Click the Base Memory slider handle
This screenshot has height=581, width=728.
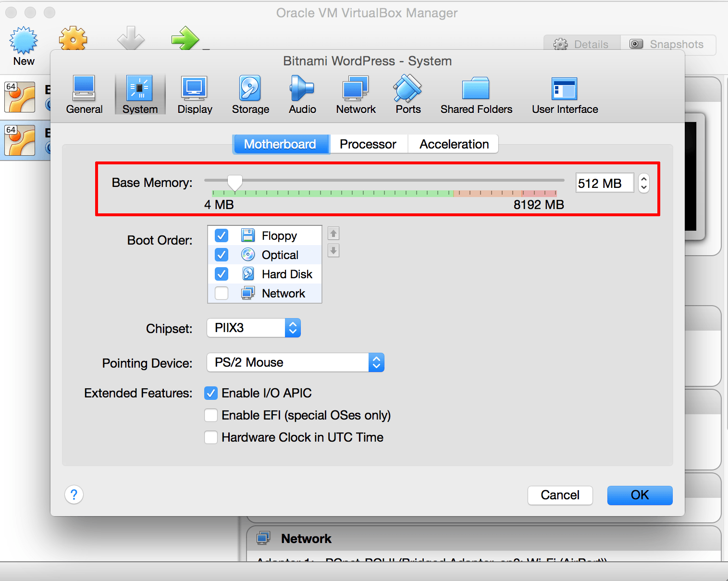234,183
